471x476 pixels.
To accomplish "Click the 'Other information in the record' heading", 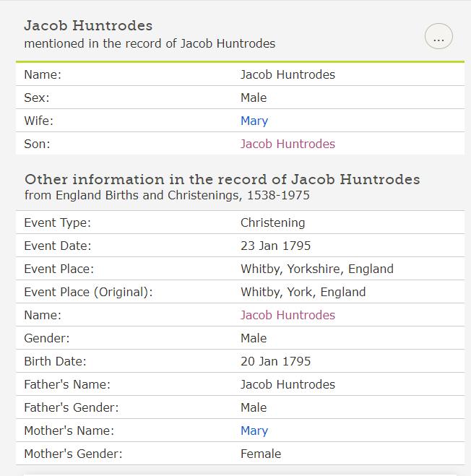I will point(222,179).
